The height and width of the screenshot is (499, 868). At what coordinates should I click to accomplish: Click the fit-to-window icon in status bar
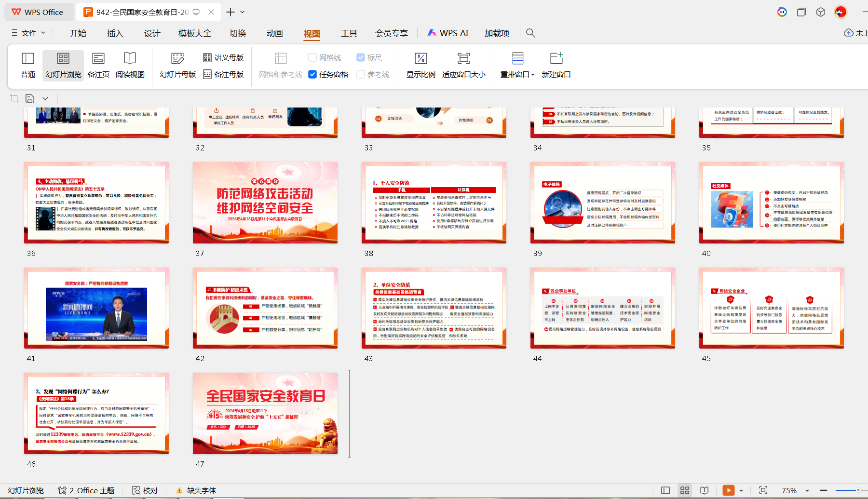tap(763, 490)
